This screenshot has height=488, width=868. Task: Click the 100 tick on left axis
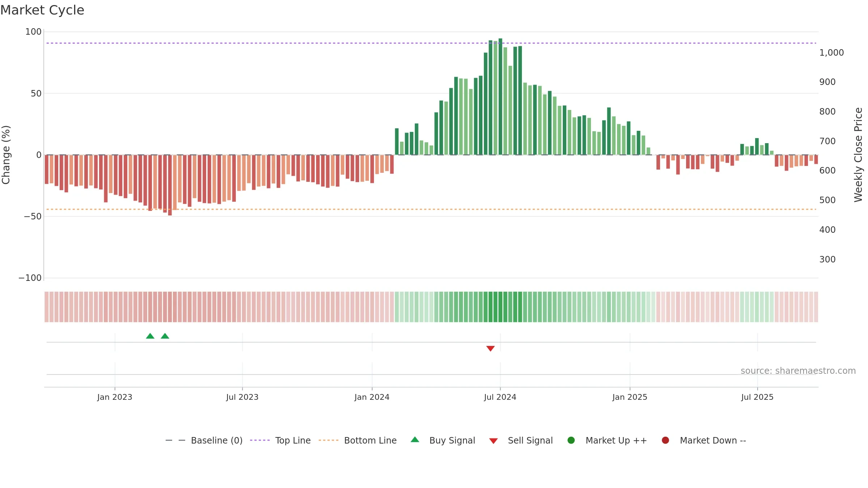[33, 32]
